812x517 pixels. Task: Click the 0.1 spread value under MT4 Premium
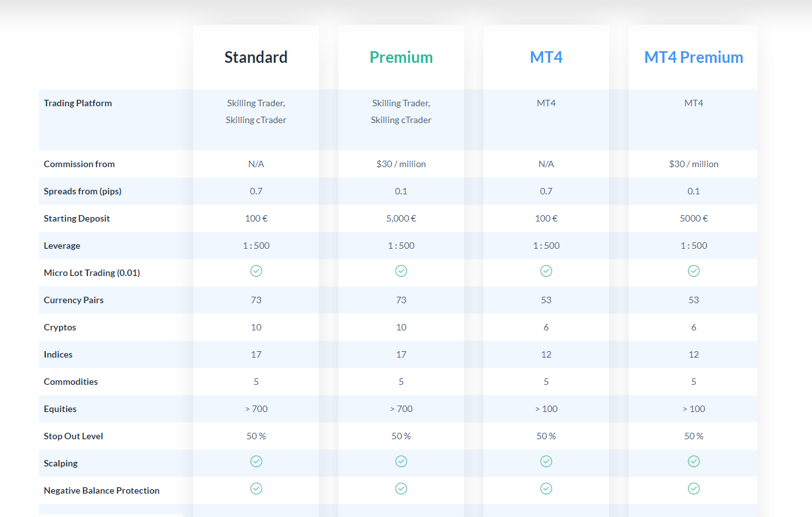(x=693, y=191)
